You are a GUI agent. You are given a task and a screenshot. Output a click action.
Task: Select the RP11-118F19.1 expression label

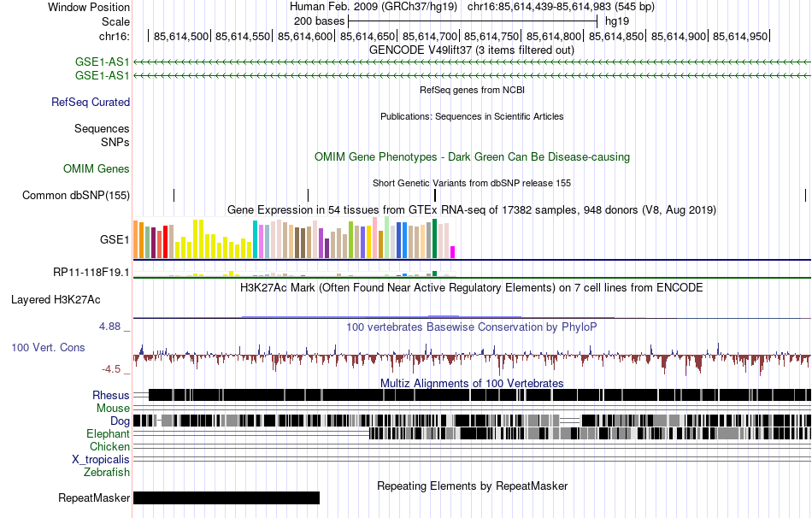(x=91, y=272)
